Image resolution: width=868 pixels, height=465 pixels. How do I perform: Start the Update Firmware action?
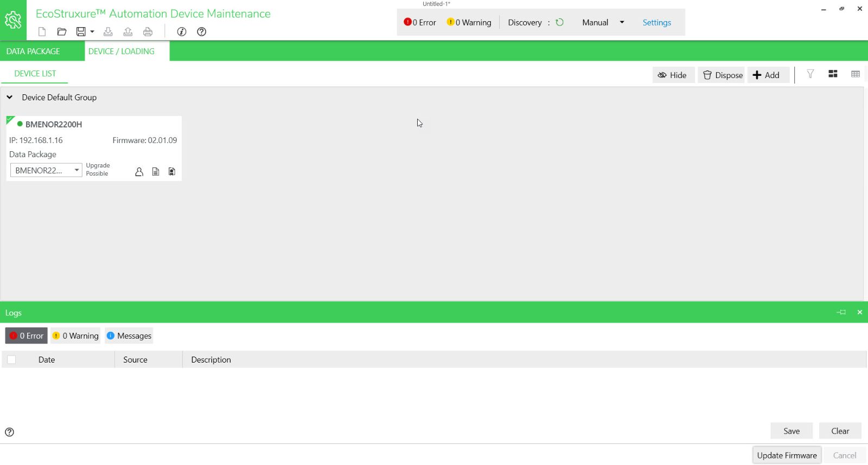tap(787, 455)
